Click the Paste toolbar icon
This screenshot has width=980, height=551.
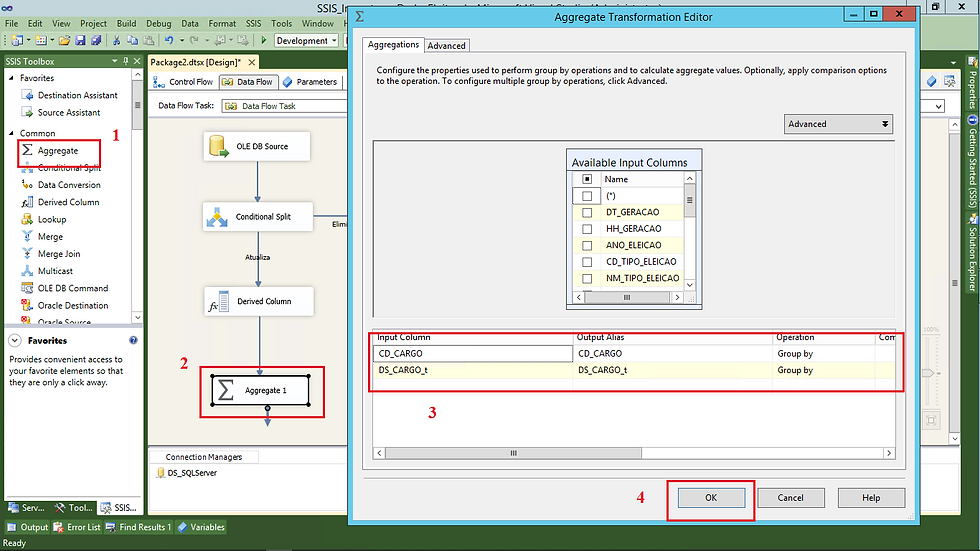pyautogui.click(x=149, y=41)
